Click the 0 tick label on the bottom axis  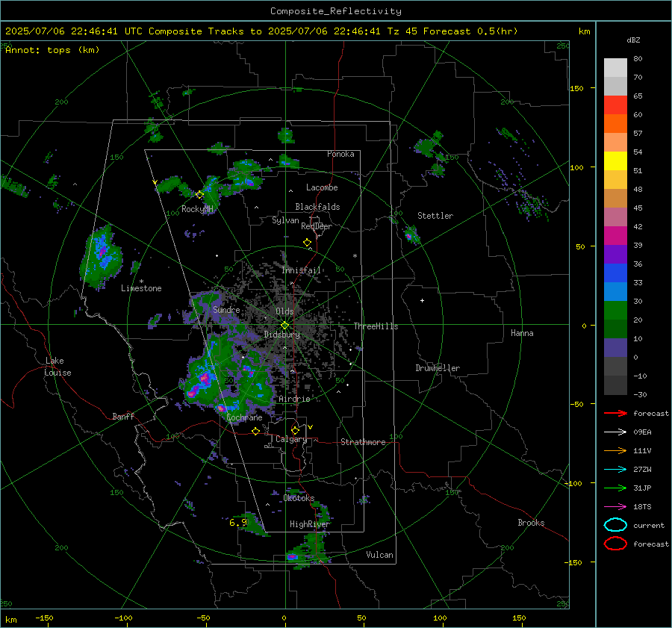[284, 618]
